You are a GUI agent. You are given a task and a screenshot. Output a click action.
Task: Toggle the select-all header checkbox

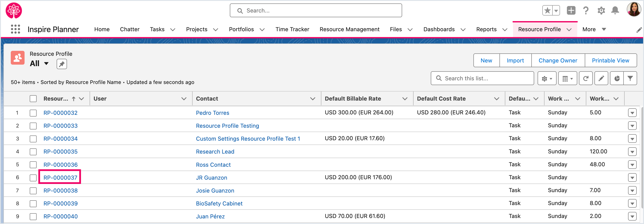(33, 99)
